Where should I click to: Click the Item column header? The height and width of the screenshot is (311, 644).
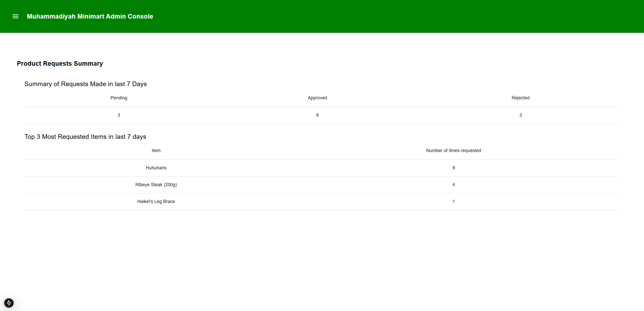point(156,151)
